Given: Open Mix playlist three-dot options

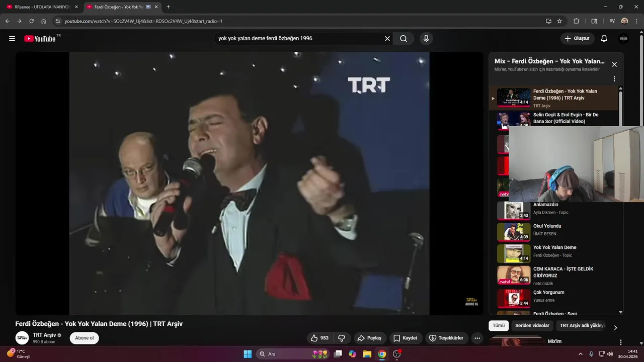Looking at the screenshot, I should (614, 79).
